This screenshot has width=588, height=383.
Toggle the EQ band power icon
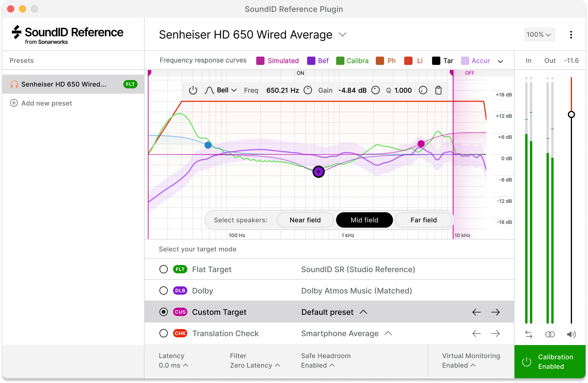(193, 90)
